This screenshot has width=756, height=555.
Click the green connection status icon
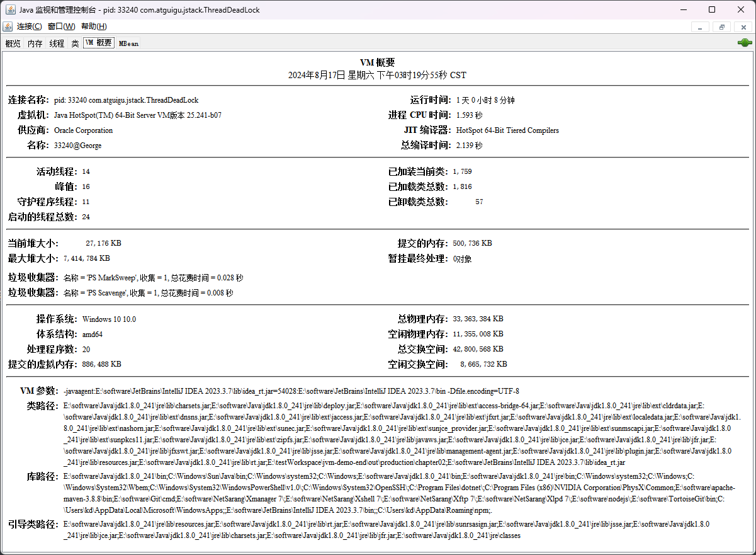coord(745,43)
